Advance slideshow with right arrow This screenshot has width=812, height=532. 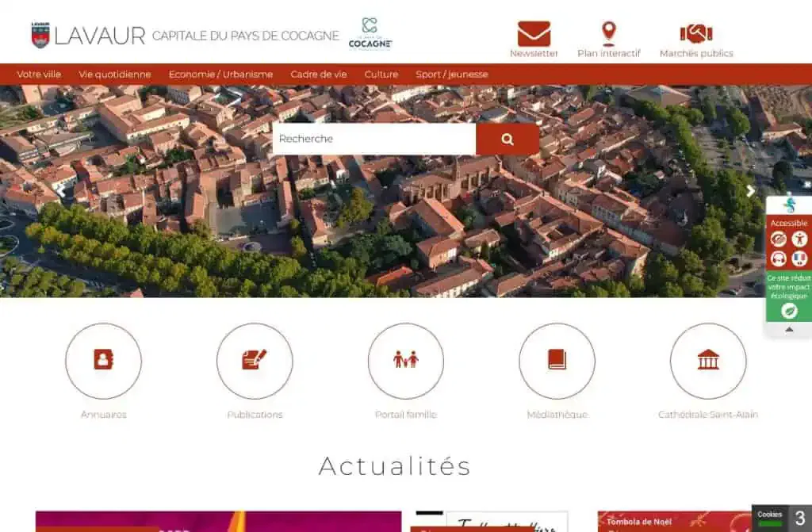(750, 191)
